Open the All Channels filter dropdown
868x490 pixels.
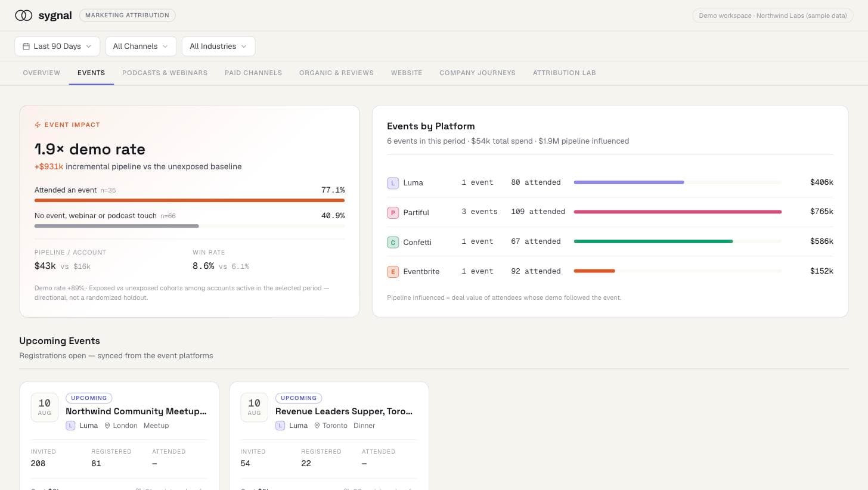tap(141, 46)
